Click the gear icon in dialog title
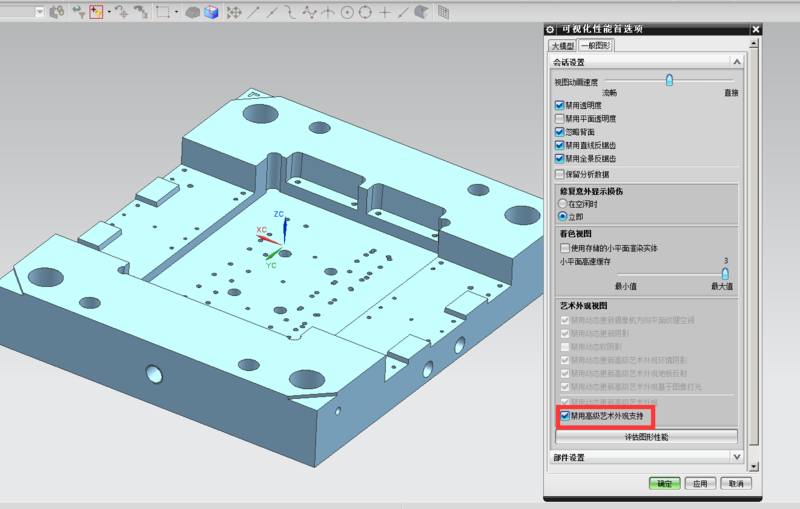This screenshot has width=800, height=509. [x=551, y=29]
